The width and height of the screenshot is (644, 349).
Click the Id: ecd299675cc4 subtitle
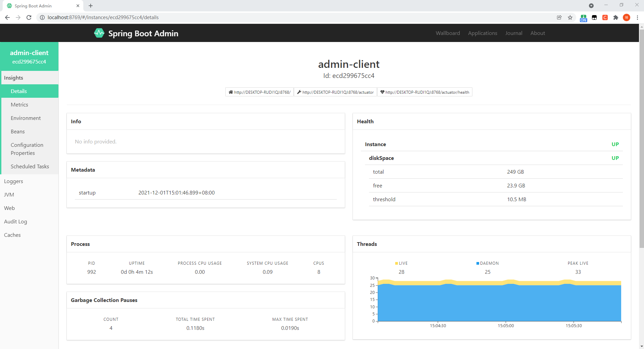(349, 76)
